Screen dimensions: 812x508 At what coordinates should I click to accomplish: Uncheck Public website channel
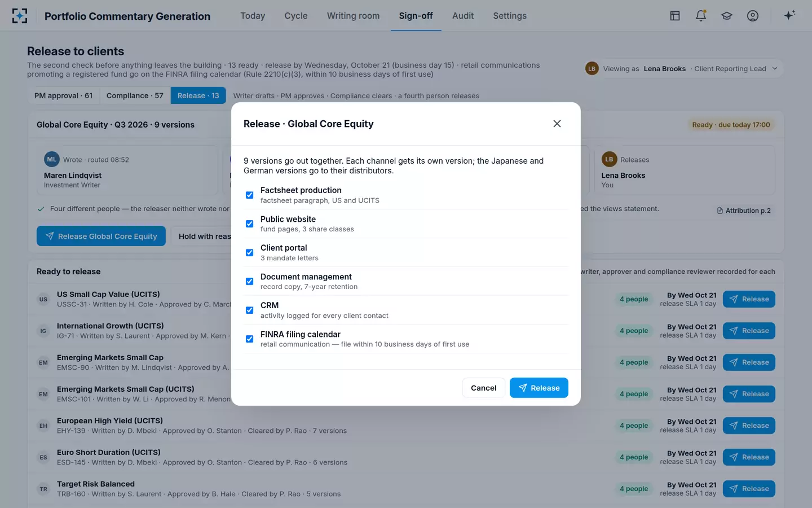pyautogui.click(x=249, y=224)
